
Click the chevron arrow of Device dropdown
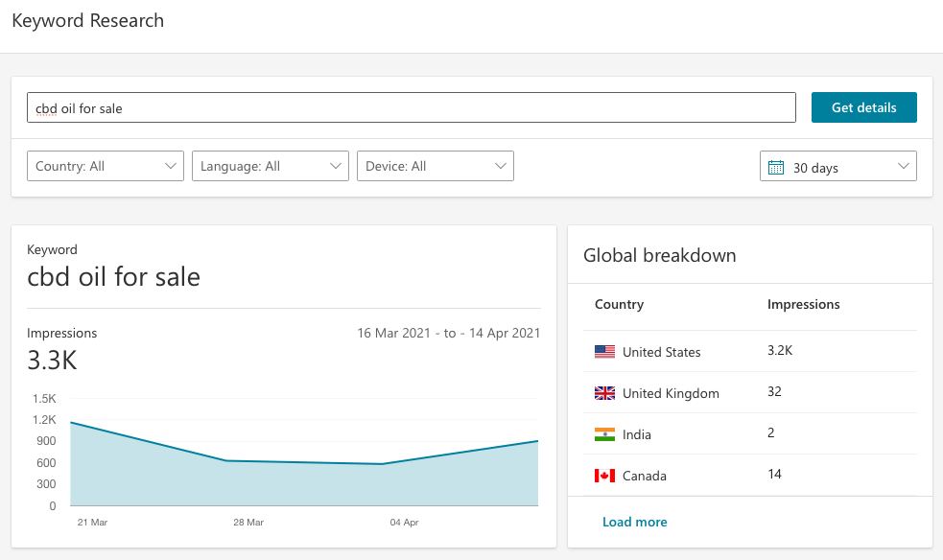(x=501, y=166)
